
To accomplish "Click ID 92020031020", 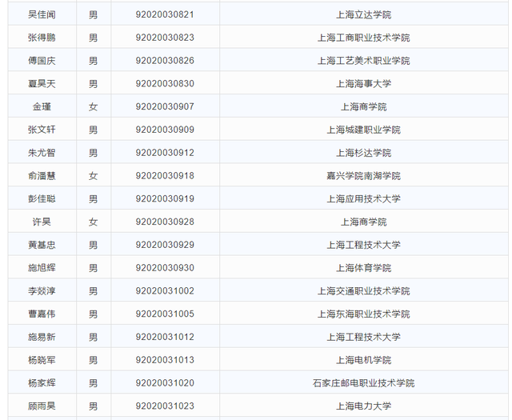I will click(x=165, y=383).
